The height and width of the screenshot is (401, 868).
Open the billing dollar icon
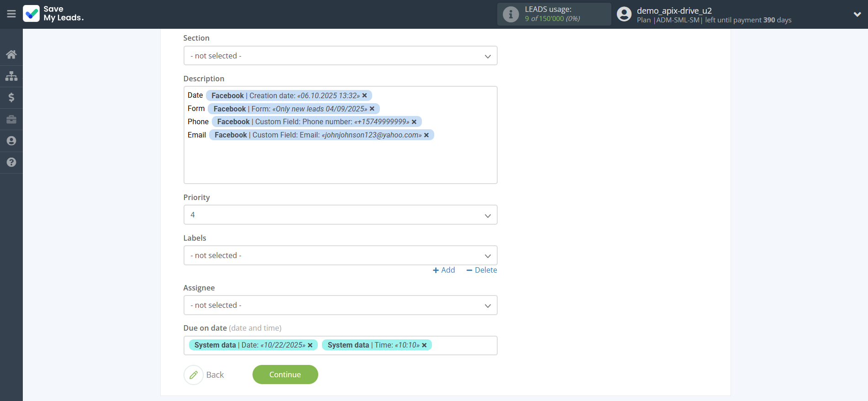11,97
